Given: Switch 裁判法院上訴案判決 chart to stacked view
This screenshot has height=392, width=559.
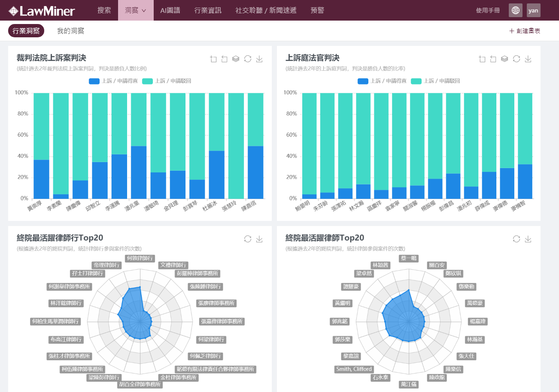Looking at the screenshot, I should pyautogui.click(x=236, y=59).
